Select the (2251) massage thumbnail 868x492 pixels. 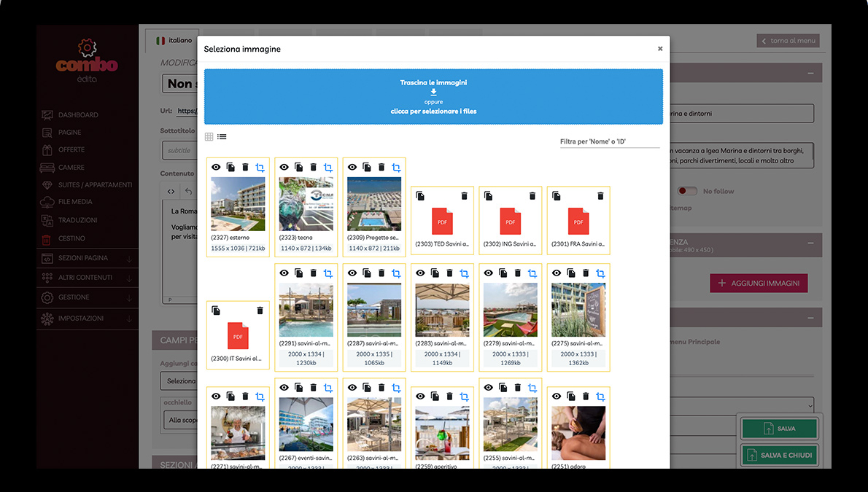tap(578, 433)
